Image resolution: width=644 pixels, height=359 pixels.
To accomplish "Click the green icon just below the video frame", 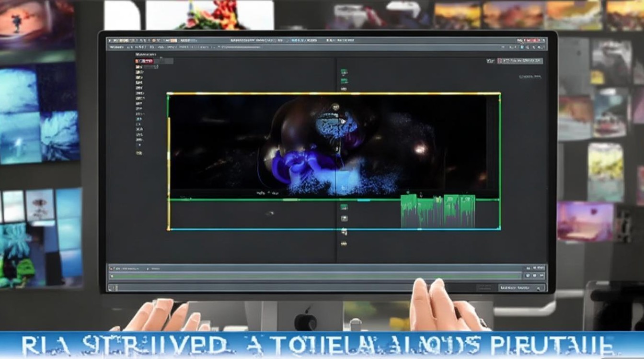I will pyautogui.click(x=344, y=207).
